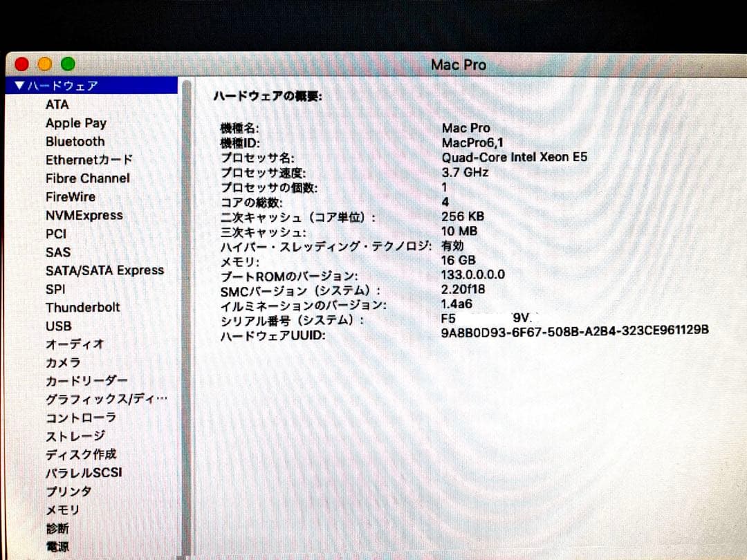Select Thunderbolt in the sidebar
Image resolution: width=747 pixels, height=560 pixels.
coord(82,308)
